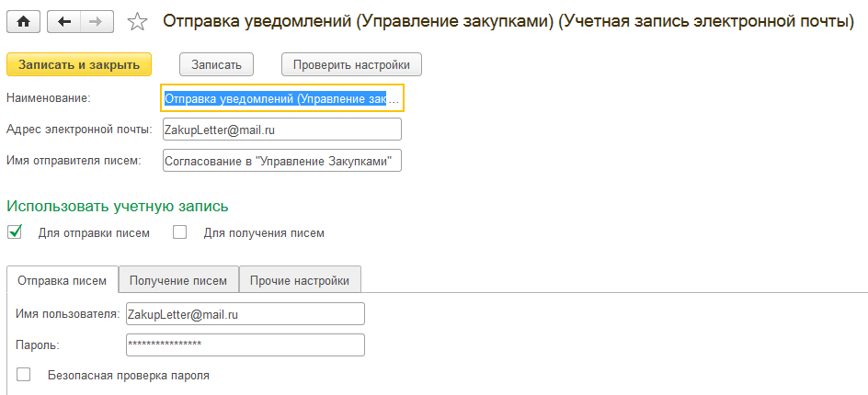
Task: Open the 'Получение писем' tab
Action: click(x=178, y=280)
